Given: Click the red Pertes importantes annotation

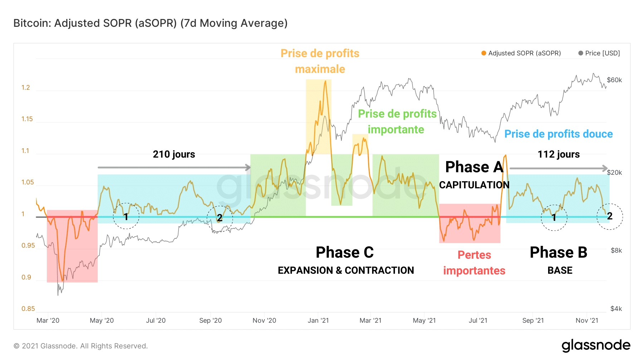Looking at the screenshot, I should pyautogui.click(x=474, y=263).
